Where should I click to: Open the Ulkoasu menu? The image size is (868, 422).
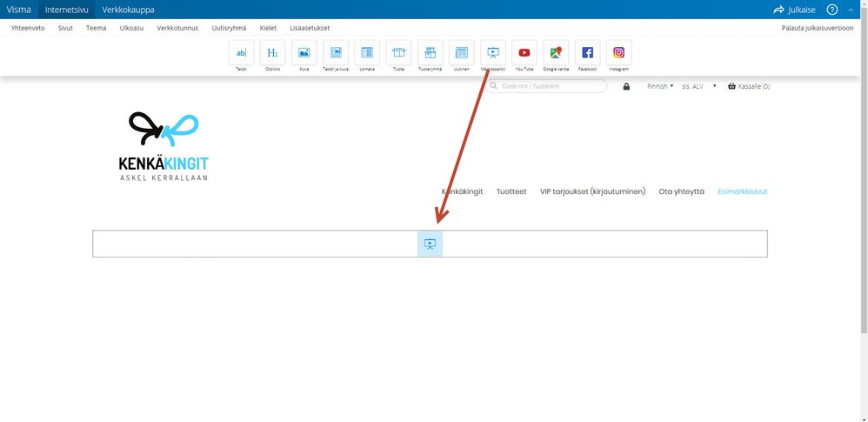click(x=131, y=28)
